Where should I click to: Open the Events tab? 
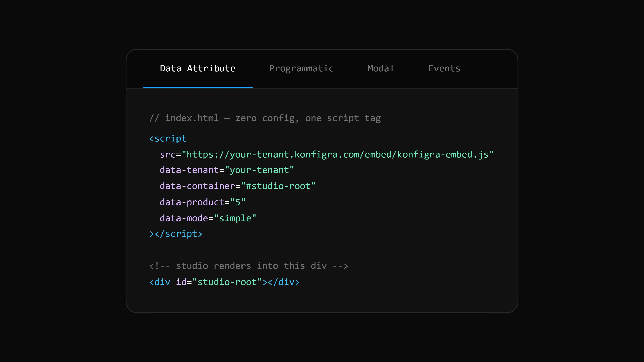click(x=444, y=69)
